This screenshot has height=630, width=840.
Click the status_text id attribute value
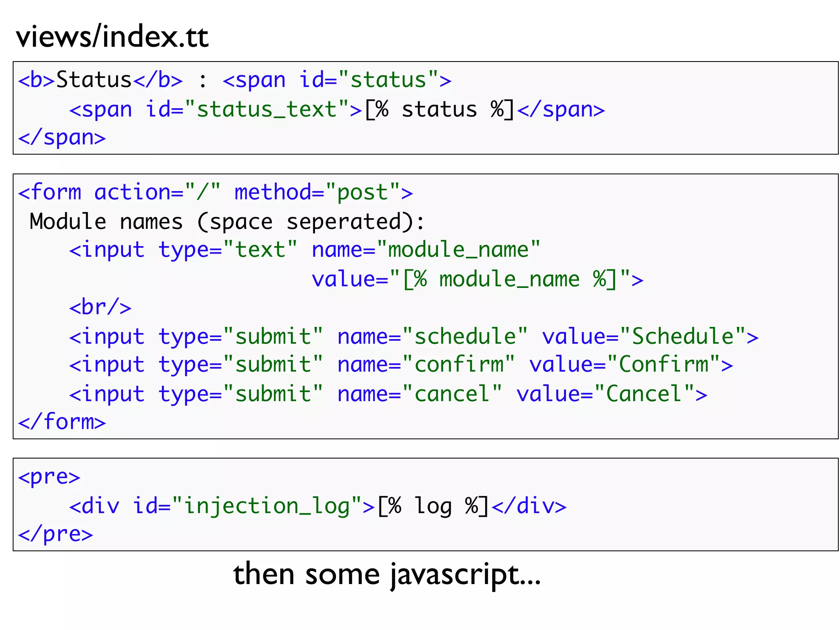point(267,110)
